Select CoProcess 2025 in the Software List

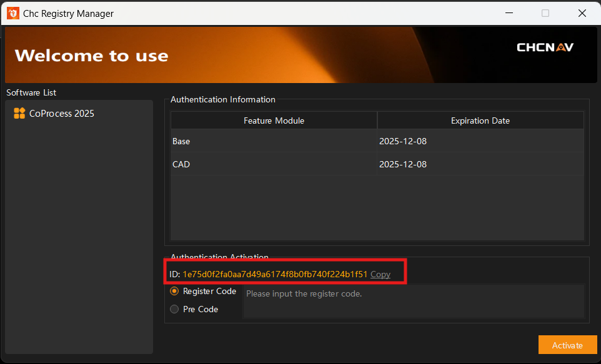pyautogui.click(x=61, y=114)
